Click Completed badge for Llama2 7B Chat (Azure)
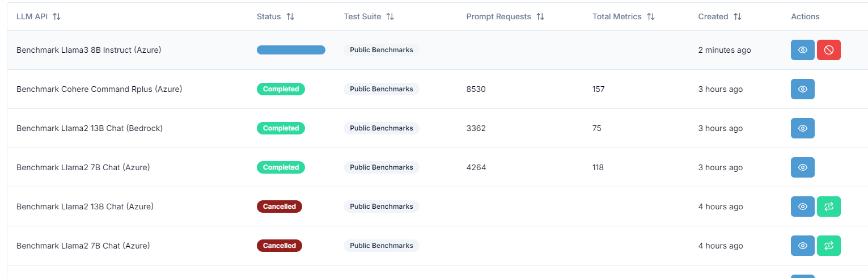The image size is (868, 278). [281, 167]
